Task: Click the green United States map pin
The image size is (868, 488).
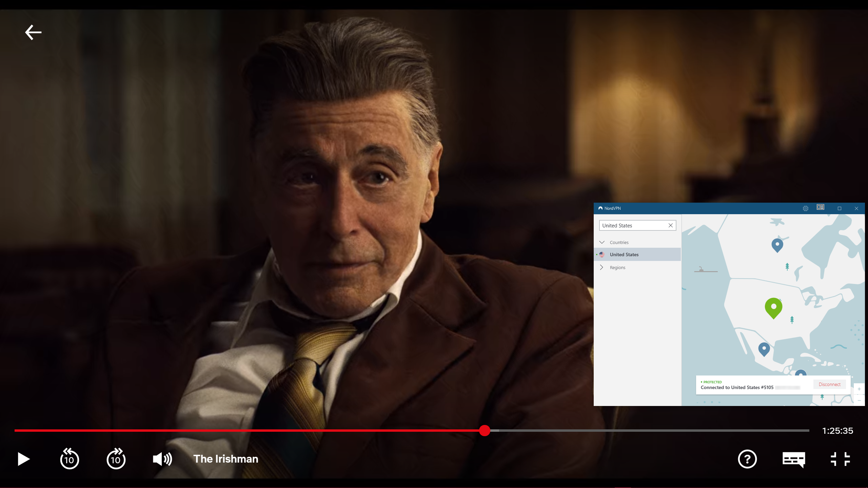Action: point(773,308)
